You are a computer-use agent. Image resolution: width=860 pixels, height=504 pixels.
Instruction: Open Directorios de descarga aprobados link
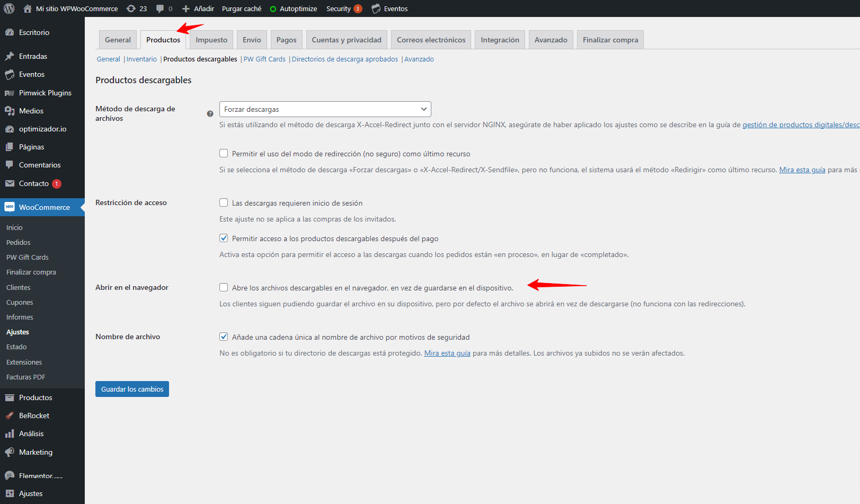pos(345,59)
